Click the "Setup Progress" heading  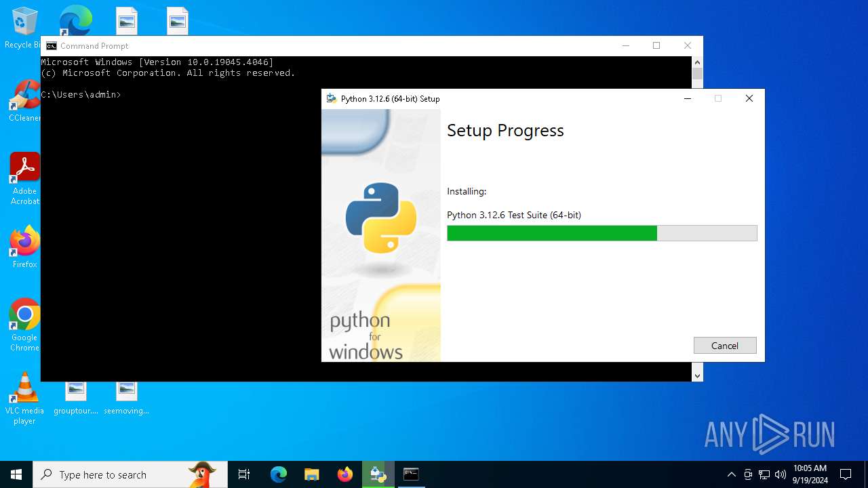505,131
